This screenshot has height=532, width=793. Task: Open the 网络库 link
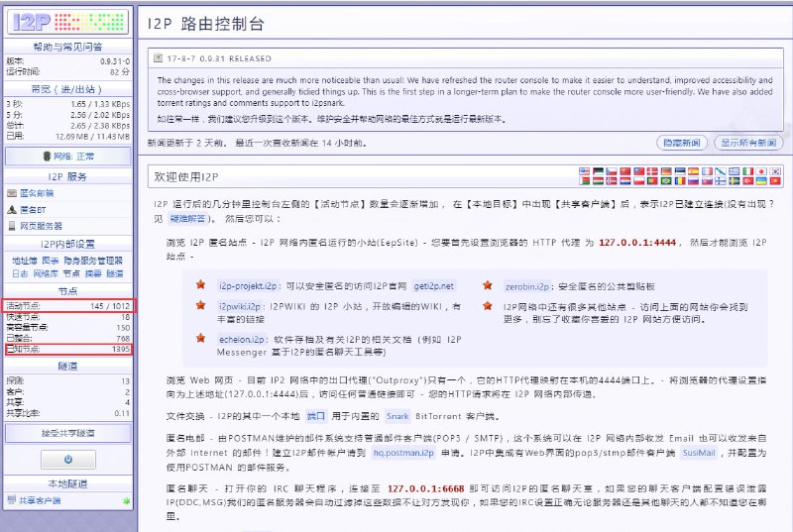46,273
